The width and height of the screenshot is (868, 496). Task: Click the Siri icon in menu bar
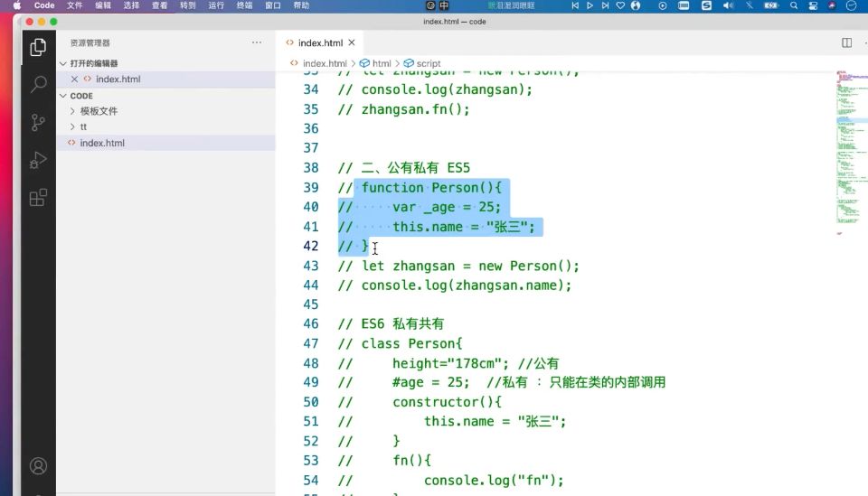pos(832,5)
